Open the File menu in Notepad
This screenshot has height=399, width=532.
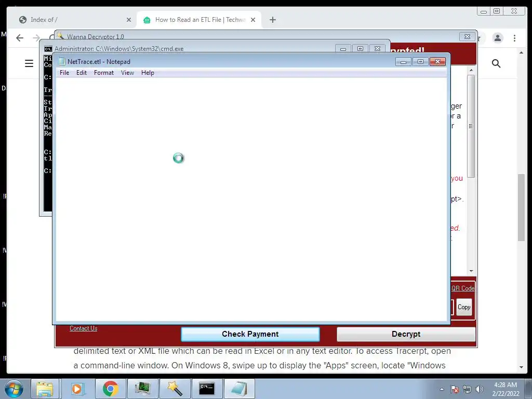tap(64, 73)
